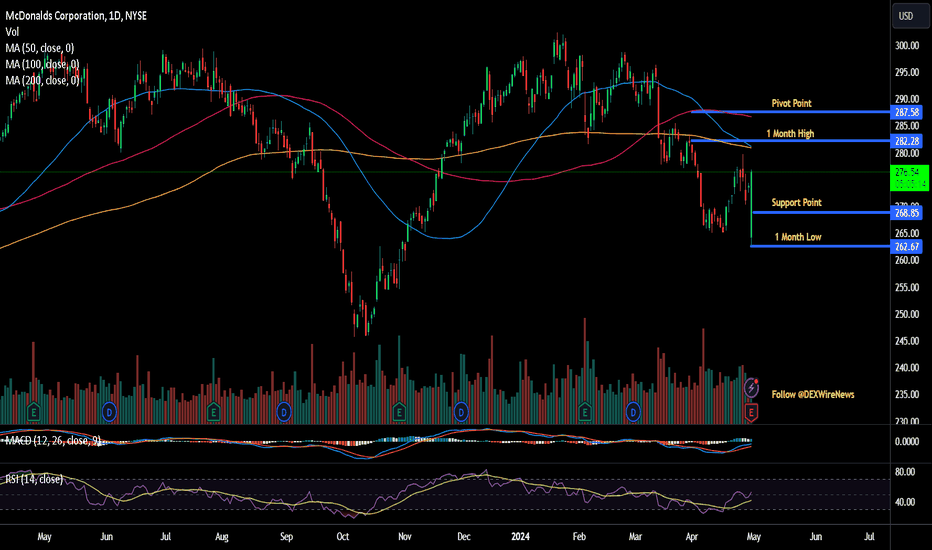Select the Support Point annotation text
The image size is (932, 550).
796,203
